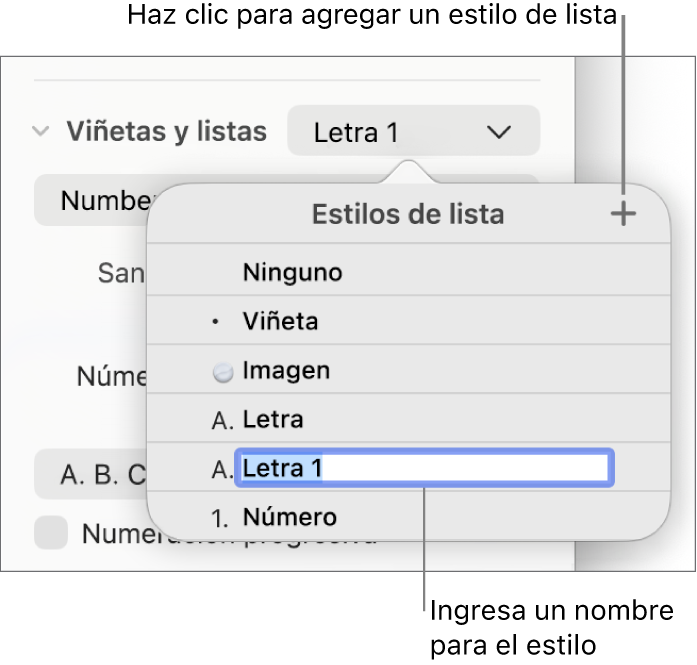Click the Estilos de lista header title
The image size is (697, 665).
tap(408, 214)
